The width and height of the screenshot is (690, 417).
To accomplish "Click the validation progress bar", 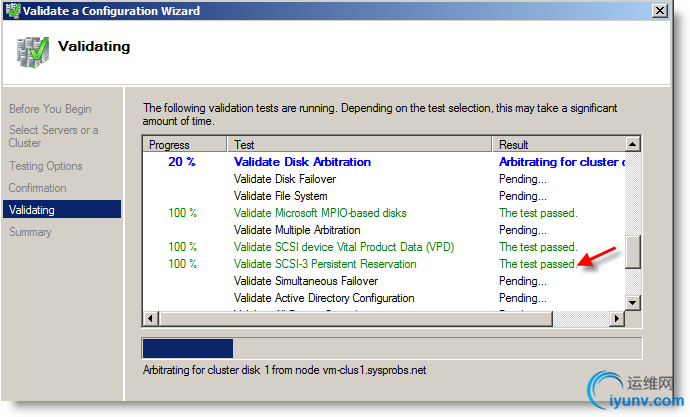I will coord(391,348).
